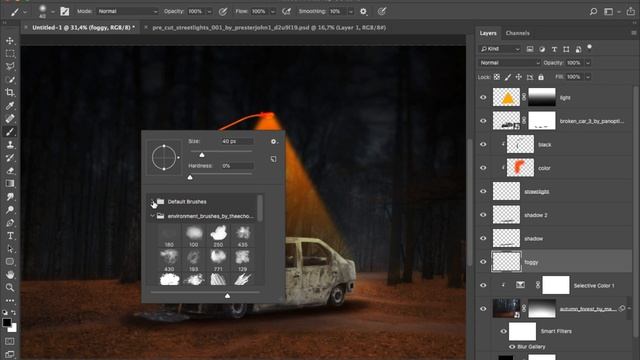Select the Shape tool
Image resolution: width=640 pixels, height=360 pixels.
click(x=10, y=262)
